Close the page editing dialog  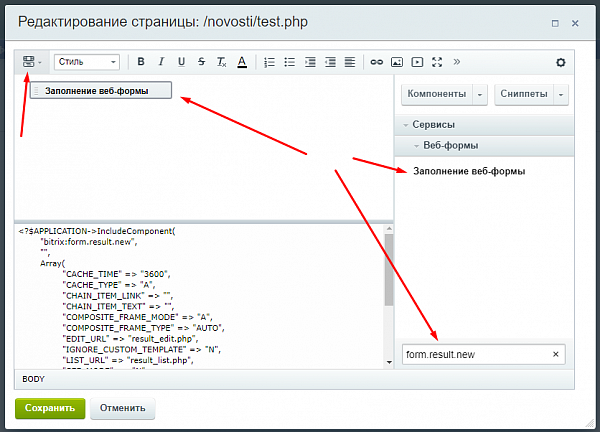(x=575, y=23)
